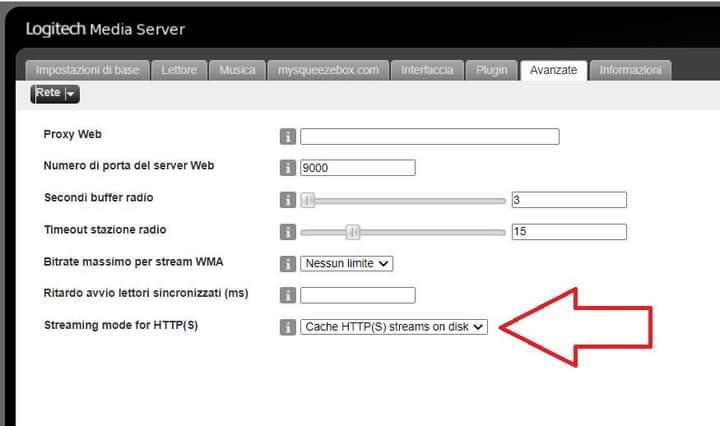Open info for Ritardo avvio lettori sincronizzati
This screenshot has height=426, width=720.
click(x=287, y=295)
